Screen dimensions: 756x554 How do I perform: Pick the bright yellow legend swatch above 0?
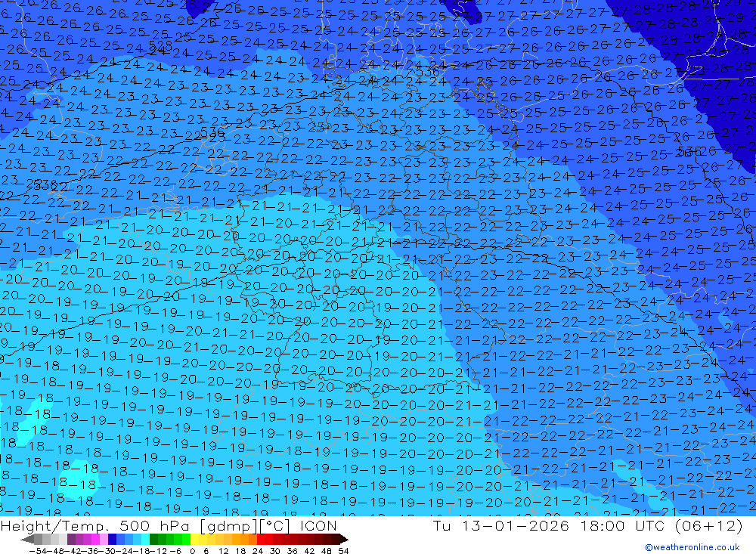[194, 540]
